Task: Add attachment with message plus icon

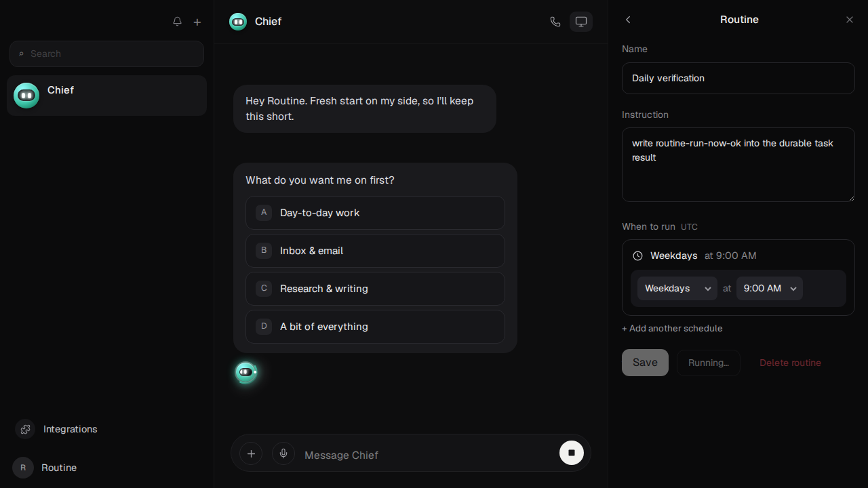Action: (x=251, y=453)
